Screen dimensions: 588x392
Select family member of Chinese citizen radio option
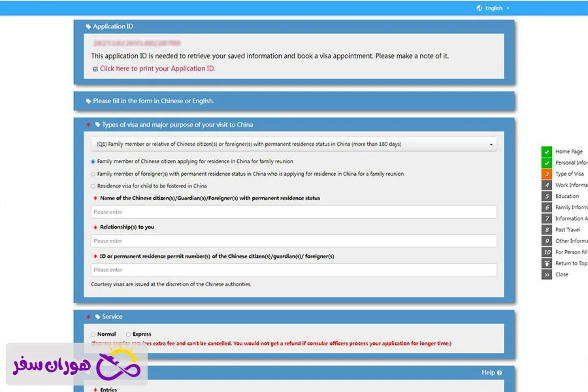point(93,161)
